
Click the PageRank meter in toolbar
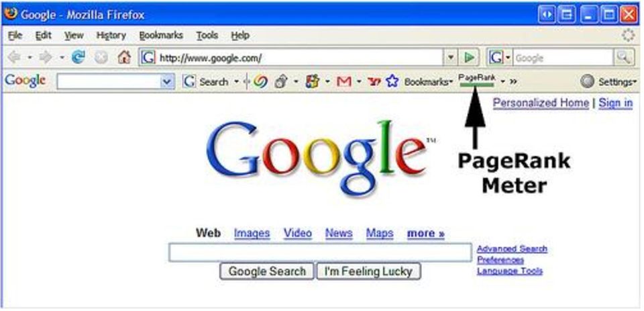coord(477,81)
